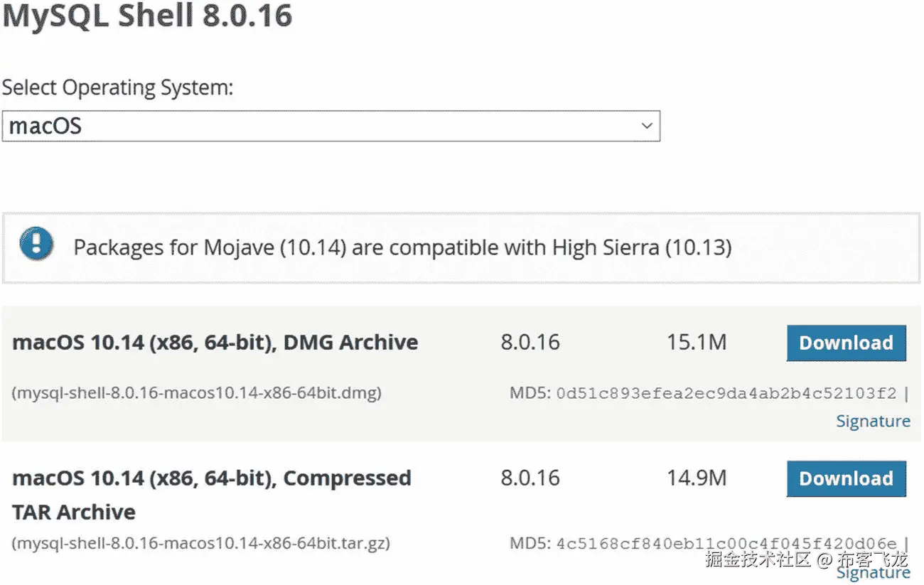
Task: Click the Mojave compatibility notice text
Action: [402, 247]
